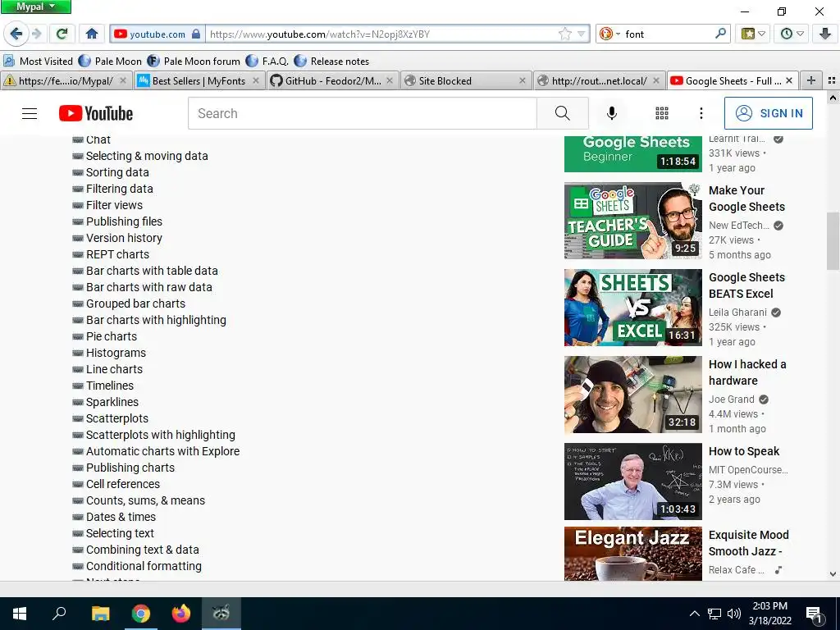Click the 'Filter views' chapter line
Screen dimensions: 840x630
click(x=114, y=205)
